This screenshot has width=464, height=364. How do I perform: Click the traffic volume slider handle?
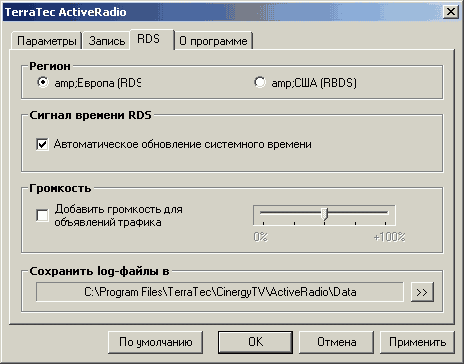(324, 214)
